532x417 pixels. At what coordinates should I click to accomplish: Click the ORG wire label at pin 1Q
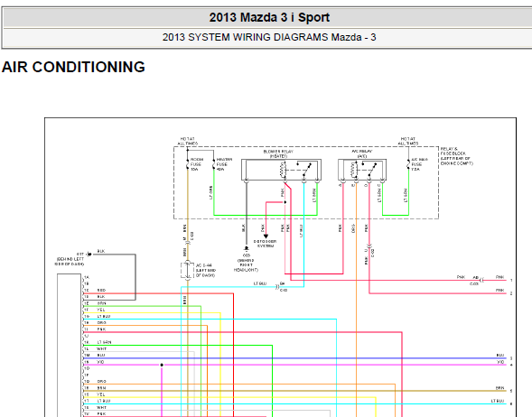(x=101, y=382)
